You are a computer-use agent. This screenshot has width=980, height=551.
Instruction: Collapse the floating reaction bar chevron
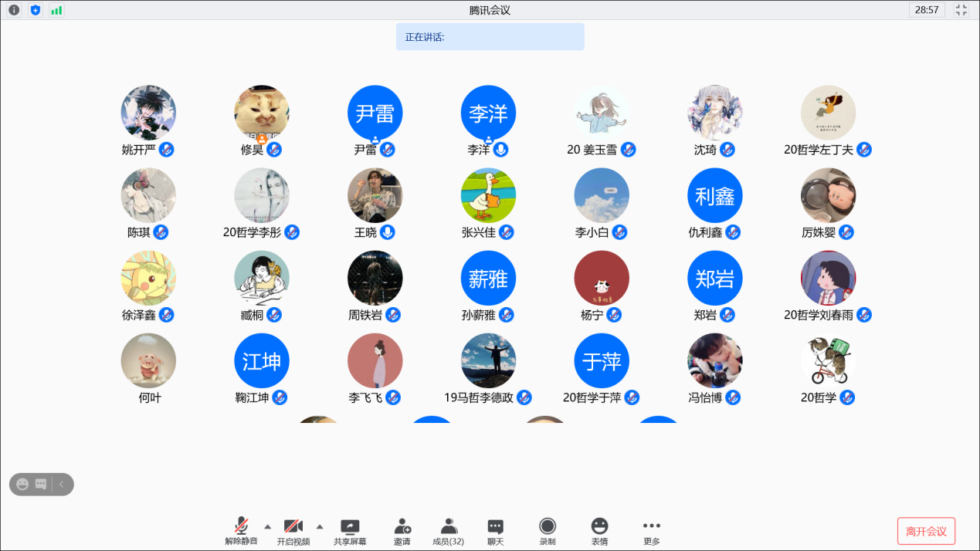click(x=61, y=485)
